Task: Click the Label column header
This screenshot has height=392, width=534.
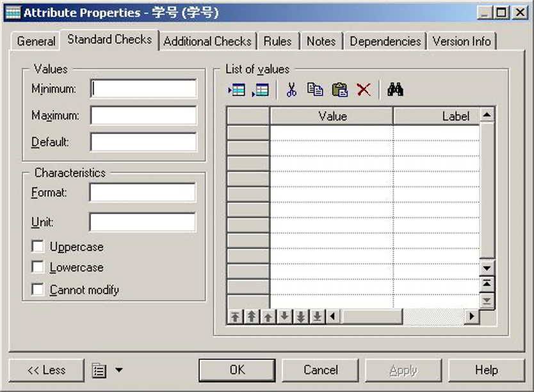Action: coord(437,116)
